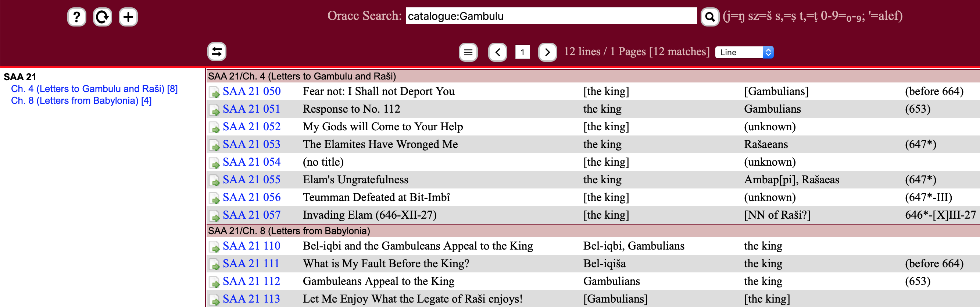Image resolution: width=980 pixels, height=307 pixels.
Task: Click the plus button in header
Action: tap(128, 17)
